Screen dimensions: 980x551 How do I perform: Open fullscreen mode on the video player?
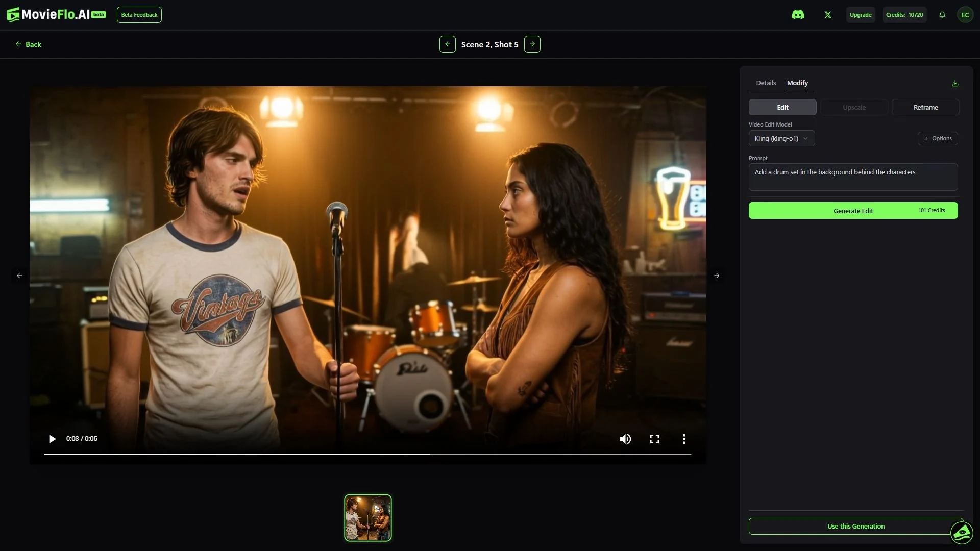point(654,439)
